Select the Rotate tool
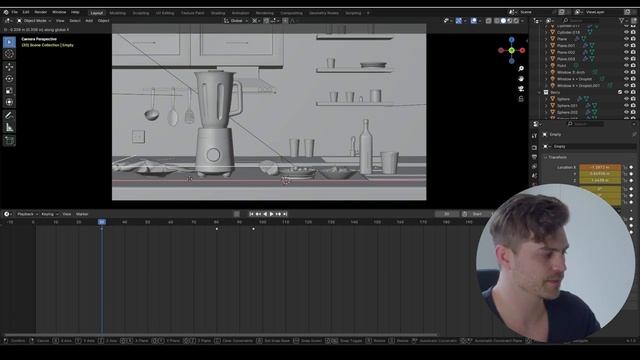 tap(9, 79)
